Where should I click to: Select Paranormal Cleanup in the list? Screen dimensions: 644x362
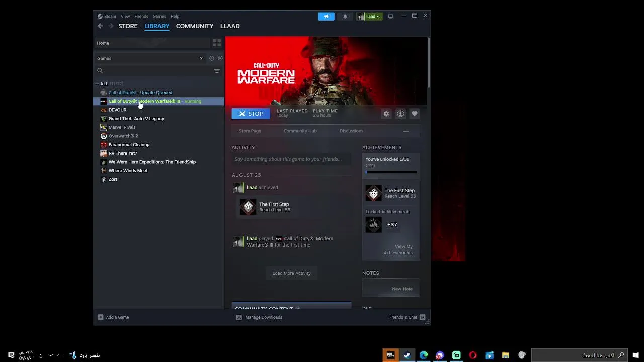pos(158,145)
